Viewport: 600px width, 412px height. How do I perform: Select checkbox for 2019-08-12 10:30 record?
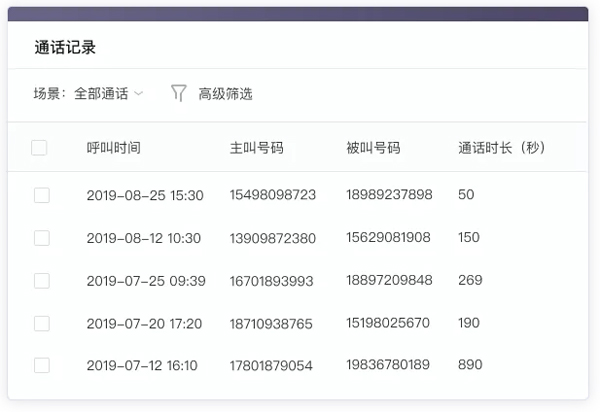click(x=41, y=238)
